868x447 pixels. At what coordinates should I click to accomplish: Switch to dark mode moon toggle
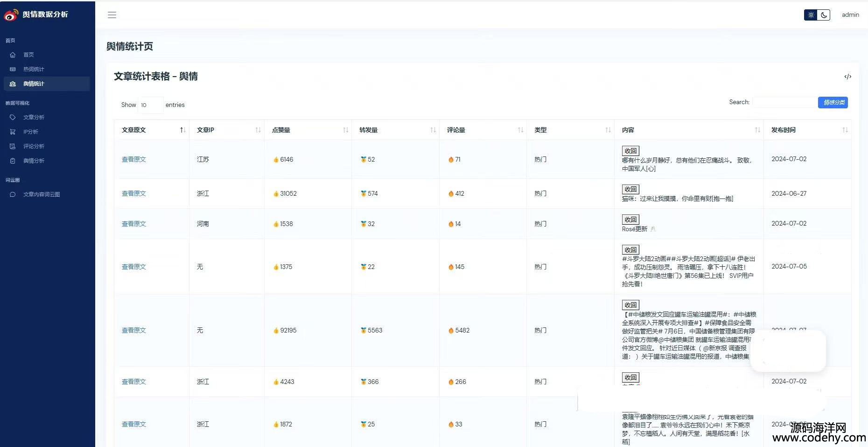824,15
